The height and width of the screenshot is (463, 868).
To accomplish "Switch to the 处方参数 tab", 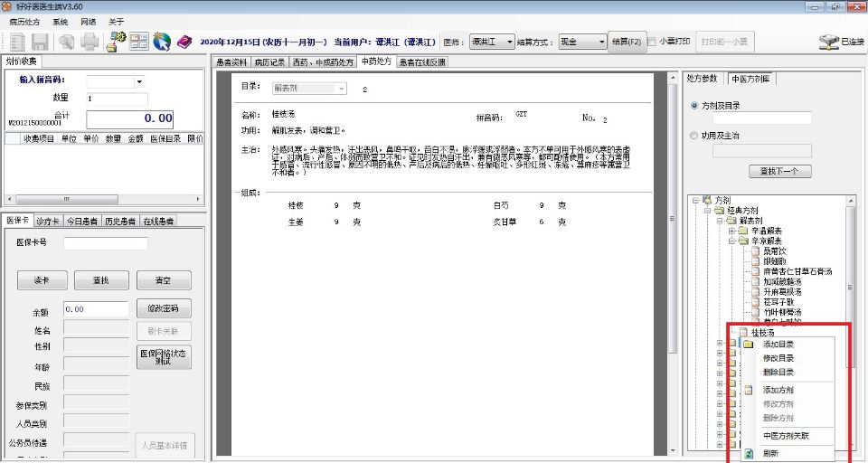I will pos(702,79).
